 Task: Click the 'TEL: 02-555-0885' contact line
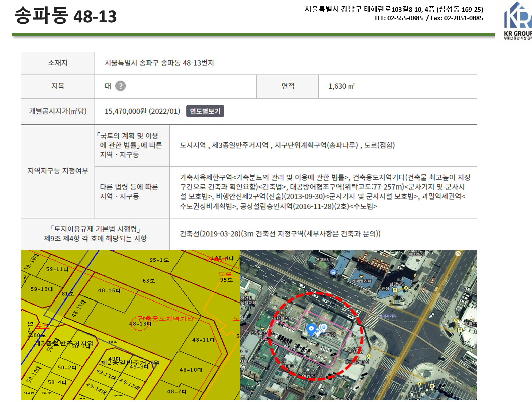(398, 18)
